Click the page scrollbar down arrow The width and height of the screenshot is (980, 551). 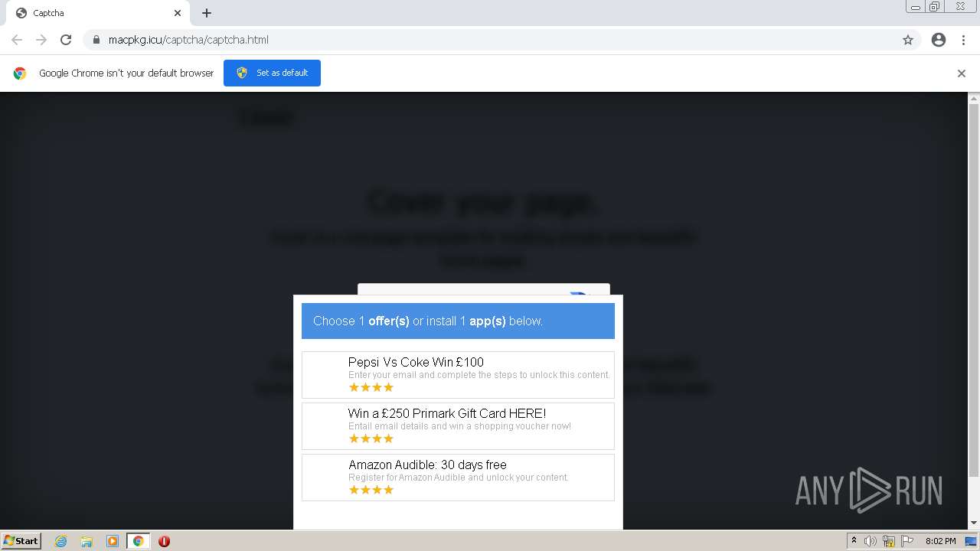pyautogui.click(x=974, y=523)
